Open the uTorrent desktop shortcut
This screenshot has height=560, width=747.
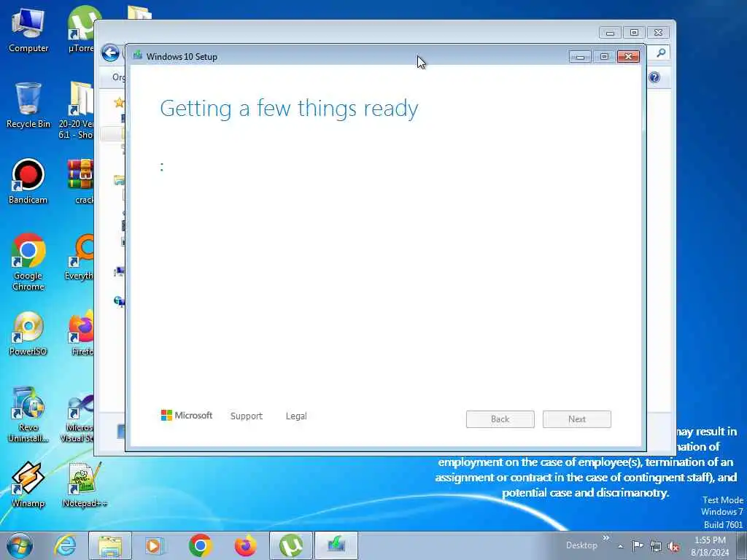(x=80, y=29)
